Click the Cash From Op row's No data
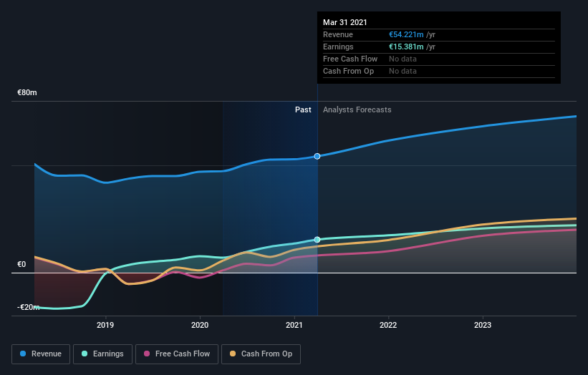The height and width of the screenshot is (375, 588). 403,71
